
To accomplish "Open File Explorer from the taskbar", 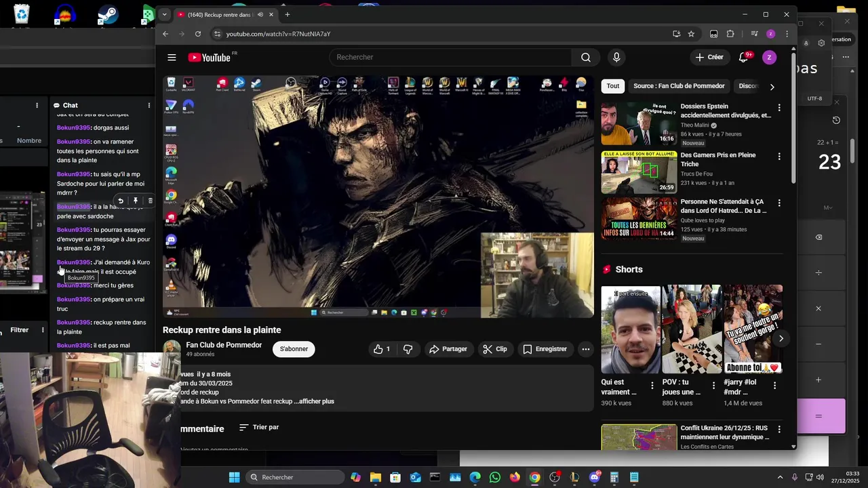I will [376, 477].
